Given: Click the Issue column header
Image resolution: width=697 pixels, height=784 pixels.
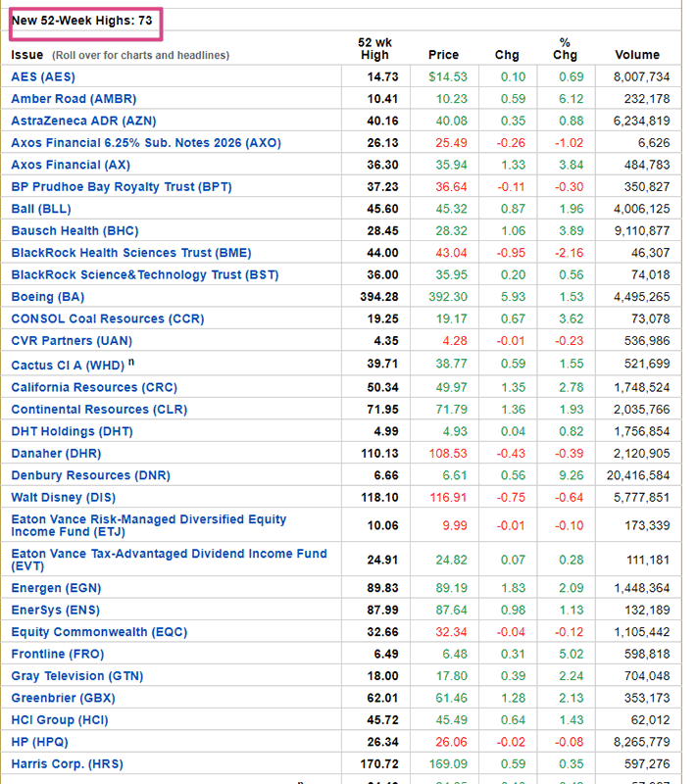Looking at the screenshot, I should (x=27, y=55).
